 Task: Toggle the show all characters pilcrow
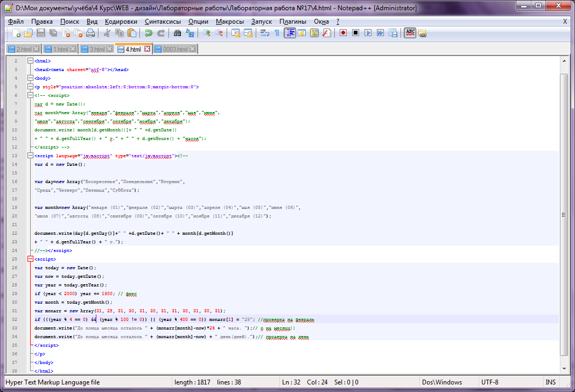[277, 33]
